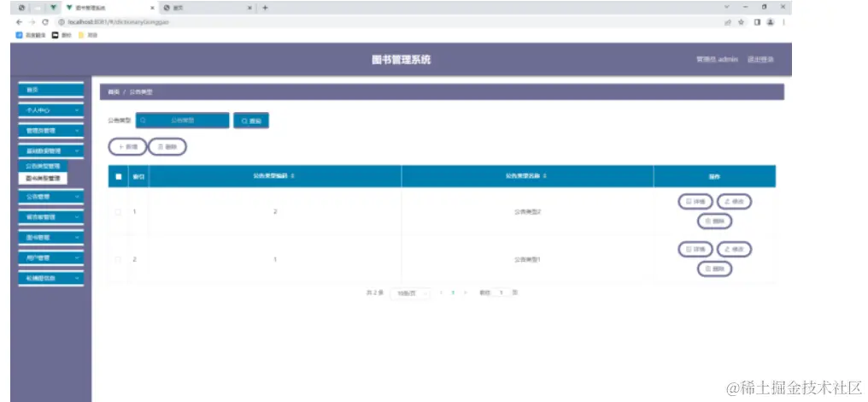Click the 图书管理系统 header title
The height and width of the screenshot is (402, 868).
point(402,60)
